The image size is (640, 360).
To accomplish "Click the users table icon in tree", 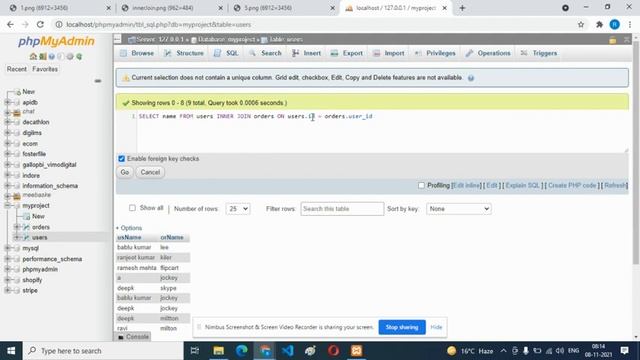I will point(27,237).
